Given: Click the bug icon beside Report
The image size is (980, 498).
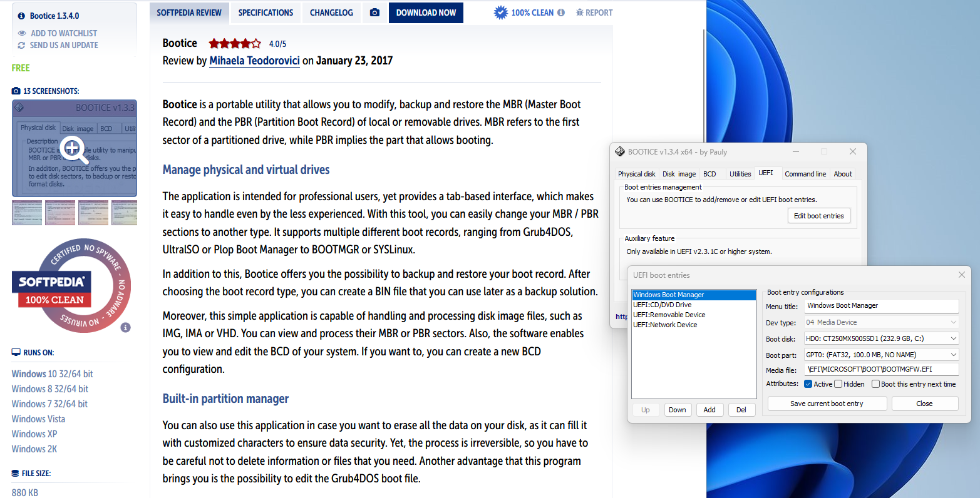Looking at the screenshot, I should 579,13.
